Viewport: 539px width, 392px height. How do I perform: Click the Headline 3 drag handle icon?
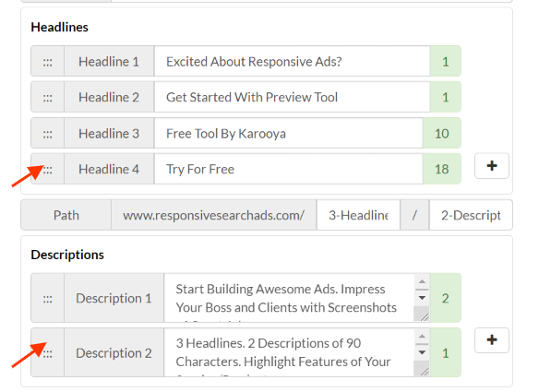tap(47, 134)
